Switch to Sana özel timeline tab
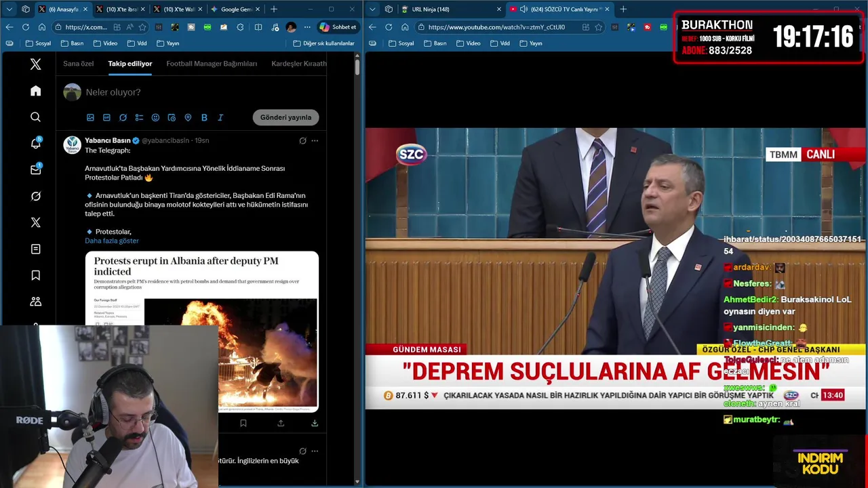The image size is (868, 488). [x=78, y=64]
